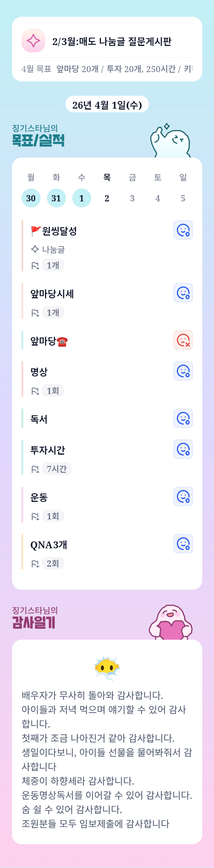Click the 7시간 badge under 투자시간
The image size is (214, 868).
57,469
